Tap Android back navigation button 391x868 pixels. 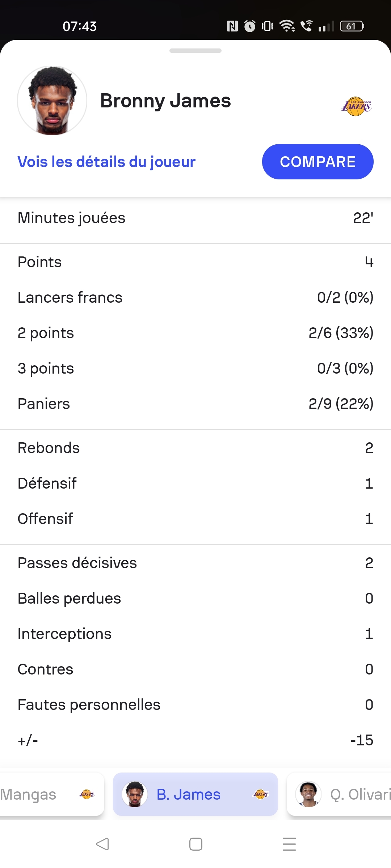[x=102, y=844]
